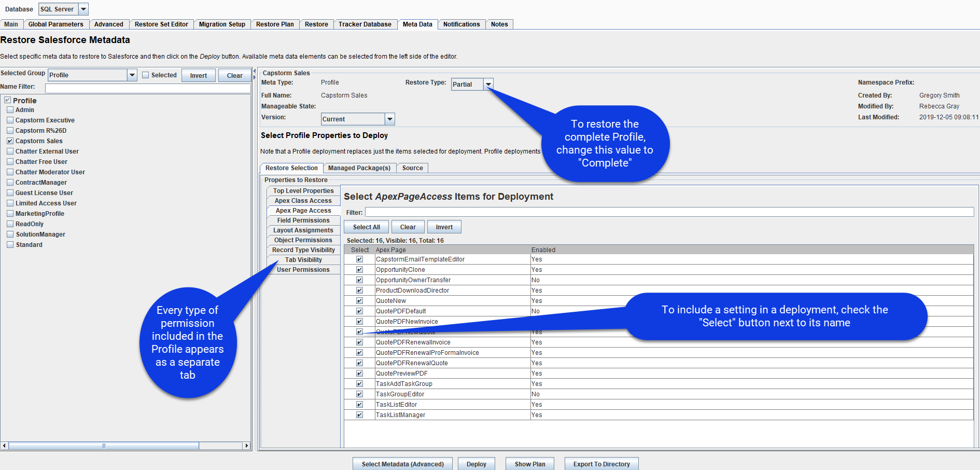Select the Field Permissions tab

click(x=303, y=220)
